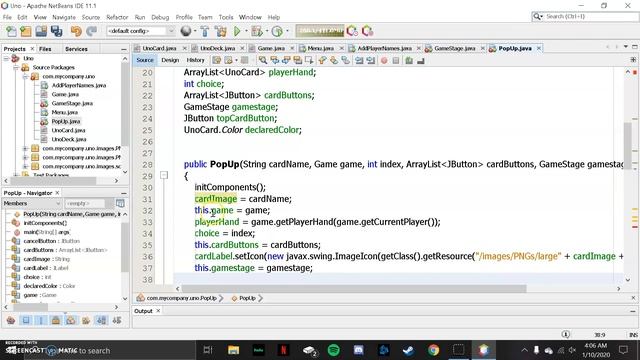Open the memory usage indicator
The height and width of the screenshot is (360, 640).
click(320, 31)
